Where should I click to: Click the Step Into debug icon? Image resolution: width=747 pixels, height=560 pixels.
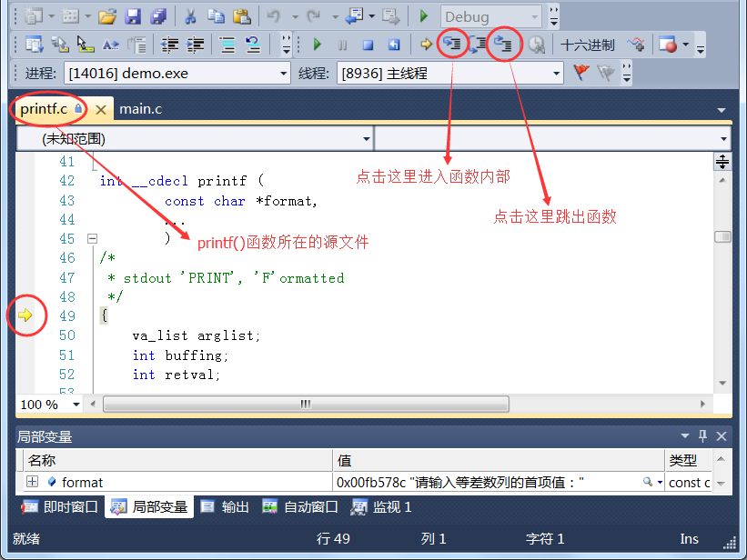(x=452, y=44)
